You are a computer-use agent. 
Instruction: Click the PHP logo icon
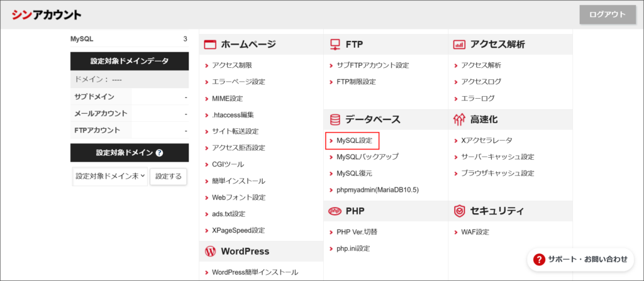(x=335, y=211)
